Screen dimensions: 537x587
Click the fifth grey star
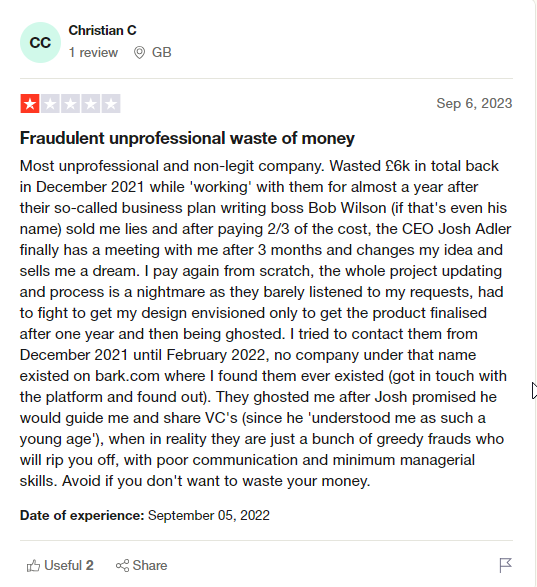(x=111, y=104)
